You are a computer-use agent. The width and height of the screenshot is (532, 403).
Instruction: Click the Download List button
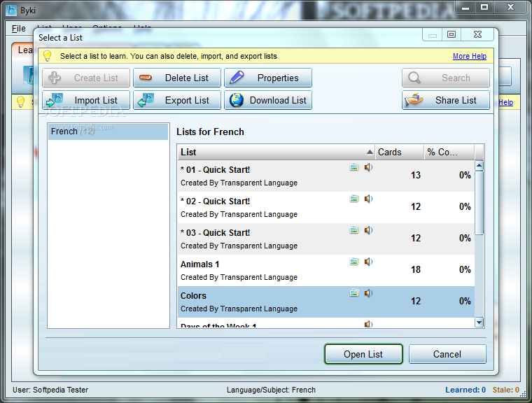coord(267,100)
